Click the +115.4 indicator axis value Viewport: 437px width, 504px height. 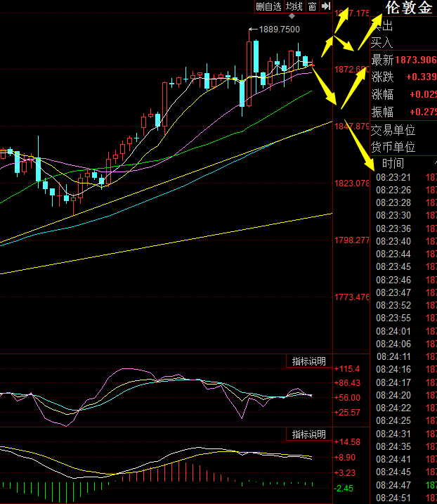346,368
